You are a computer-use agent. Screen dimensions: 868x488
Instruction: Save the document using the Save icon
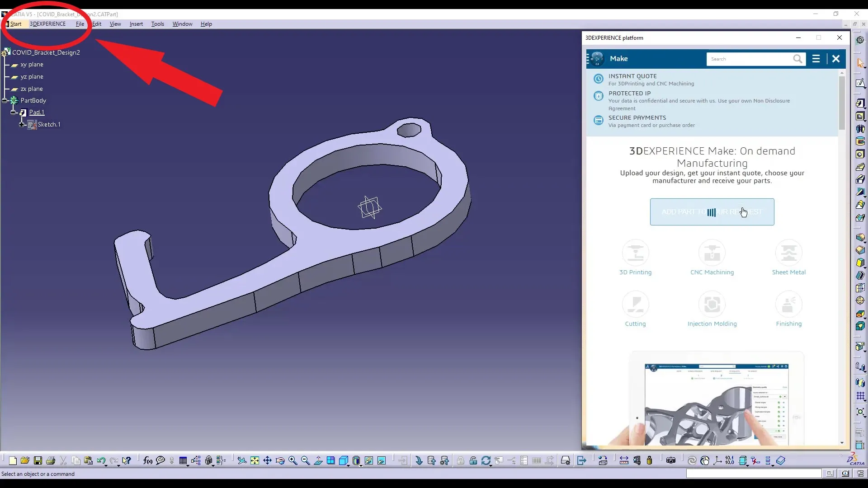[x=38, y=460]
